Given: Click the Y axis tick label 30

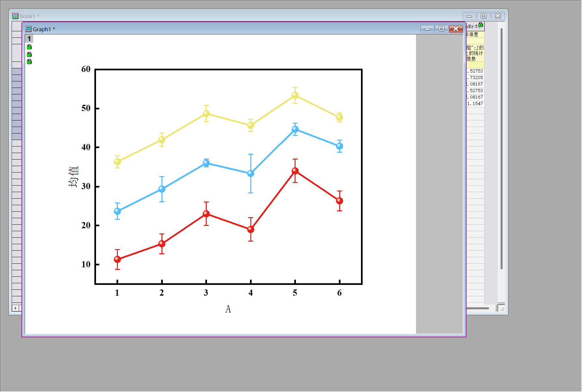Looking at the screenshot, I should [x=86, y=186].
